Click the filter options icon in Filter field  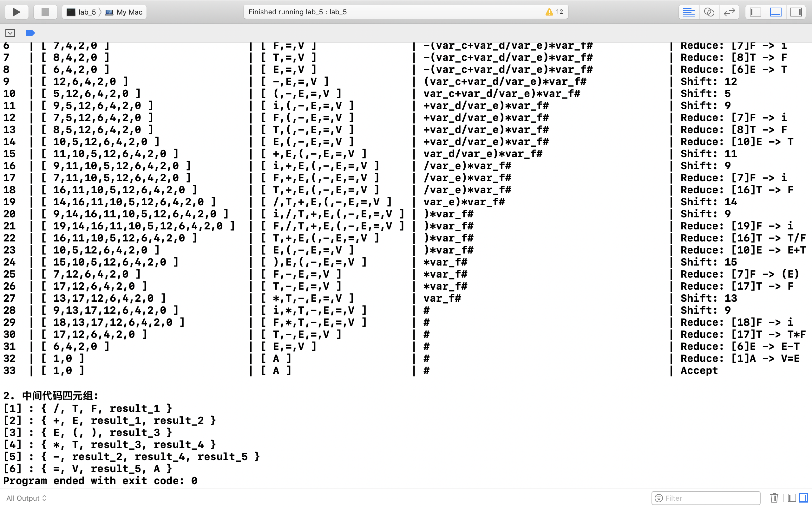tap(659, 498)
